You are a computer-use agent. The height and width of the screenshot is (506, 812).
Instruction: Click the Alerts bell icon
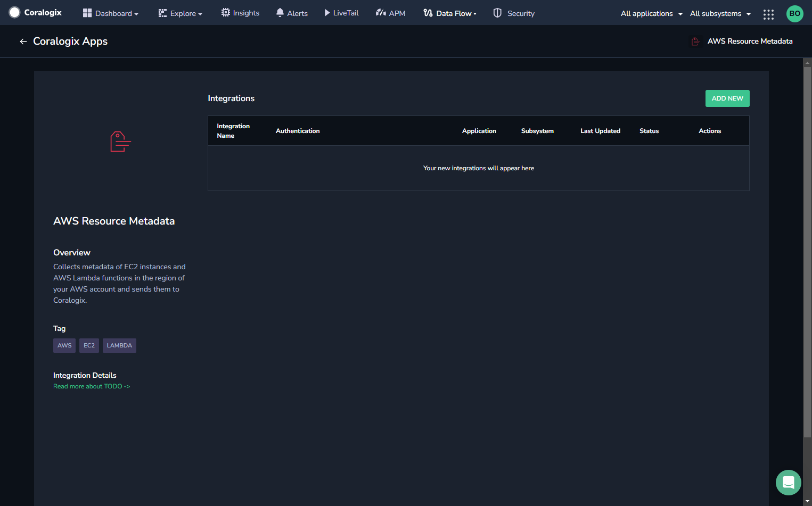[x=280, y=12]
